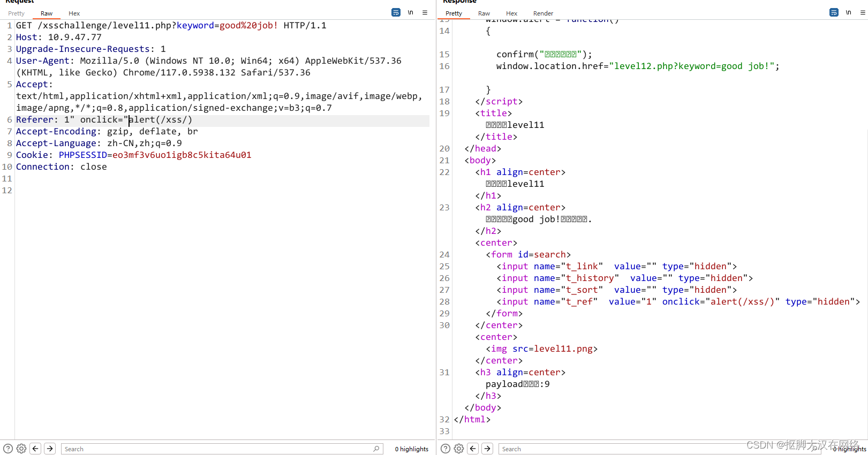Toggle non-printable characters (\n) in Request panel
868x455 pixels.
point(411,12)
